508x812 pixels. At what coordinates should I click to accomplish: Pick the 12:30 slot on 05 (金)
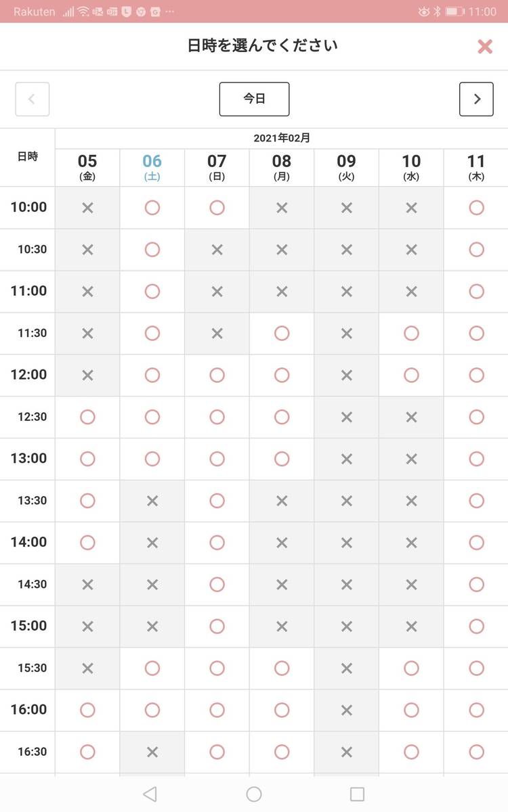tap(87, 417)
